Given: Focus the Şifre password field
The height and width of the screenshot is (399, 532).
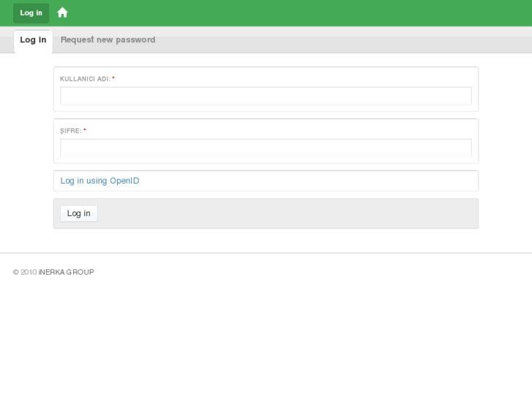Looking at the screenshot, I should [266, 148].
